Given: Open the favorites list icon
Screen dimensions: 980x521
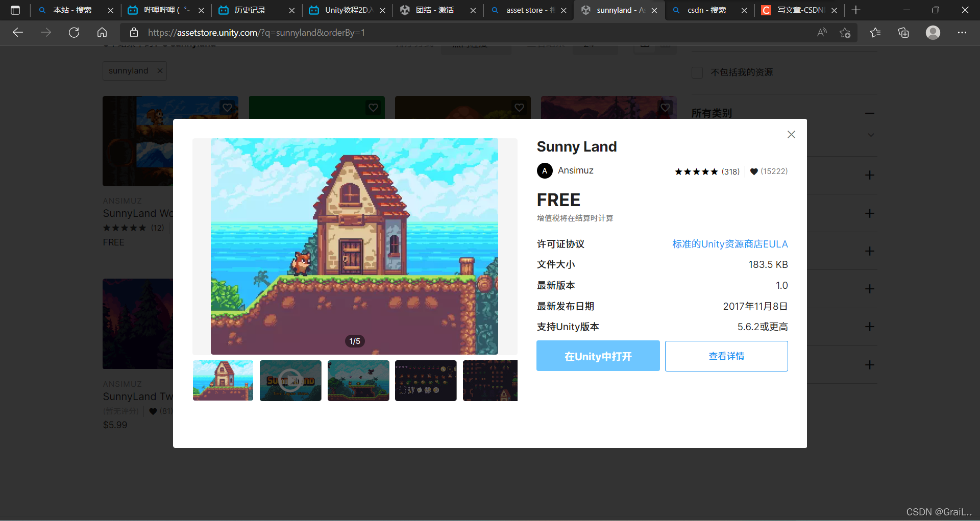Looking at the screenshot, I should coord(875,33).
